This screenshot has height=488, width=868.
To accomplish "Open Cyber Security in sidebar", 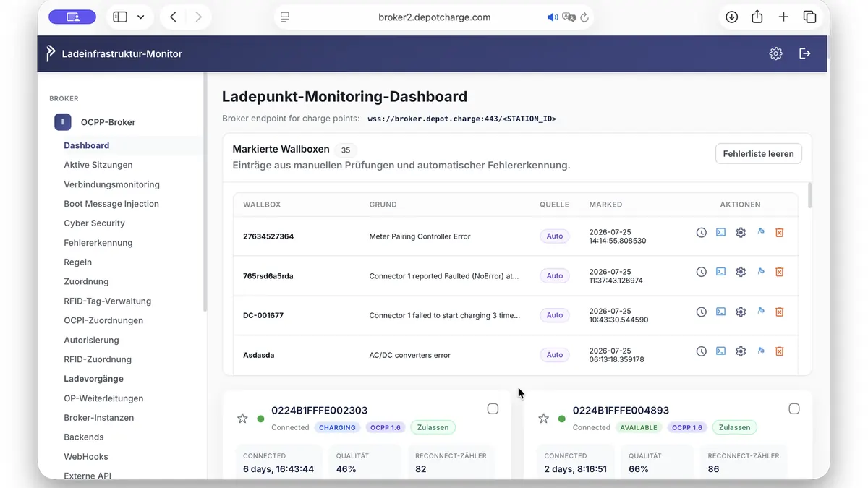I will [x=94, y=223].
